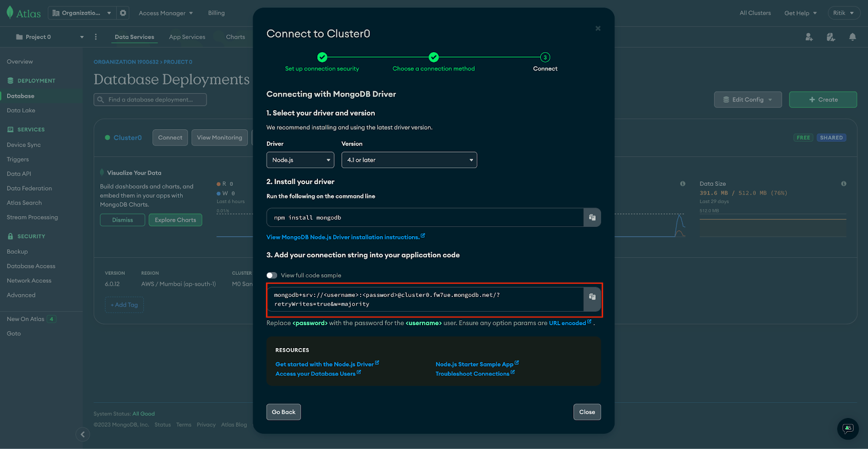Open the URL encoded link
This screenshot has width=868, height=449.
(570, 323)
